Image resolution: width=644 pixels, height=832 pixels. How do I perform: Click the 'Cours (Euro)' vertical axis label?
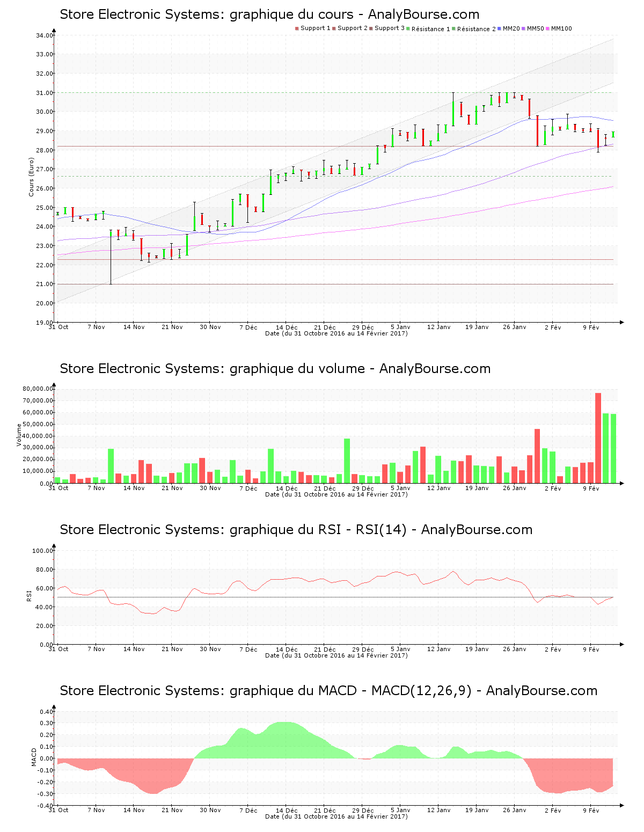pos(31,177)
